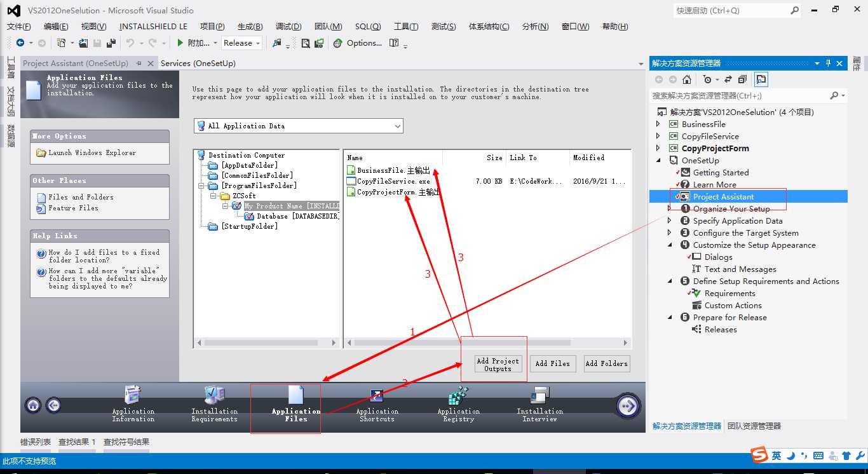
Task: Click the file list horizontal scrollbar
Action: pos(487,342)
